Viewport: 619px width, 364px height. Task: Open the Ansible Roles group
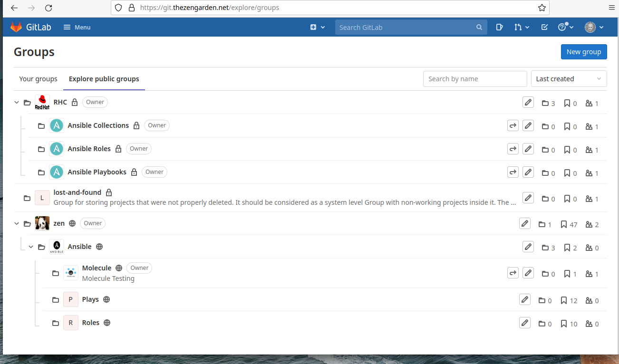tap(89, 149)
